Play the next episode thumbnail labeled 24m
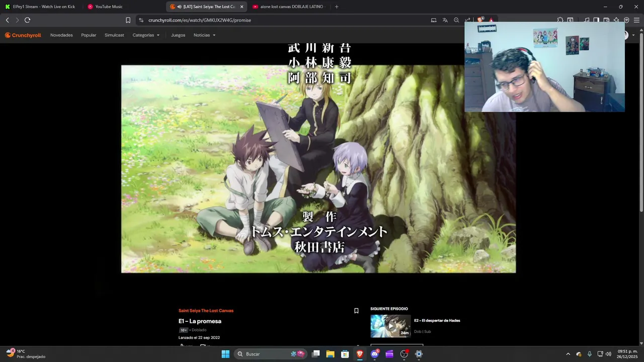Screen dimensions: 644x362 tap(390, 326)
